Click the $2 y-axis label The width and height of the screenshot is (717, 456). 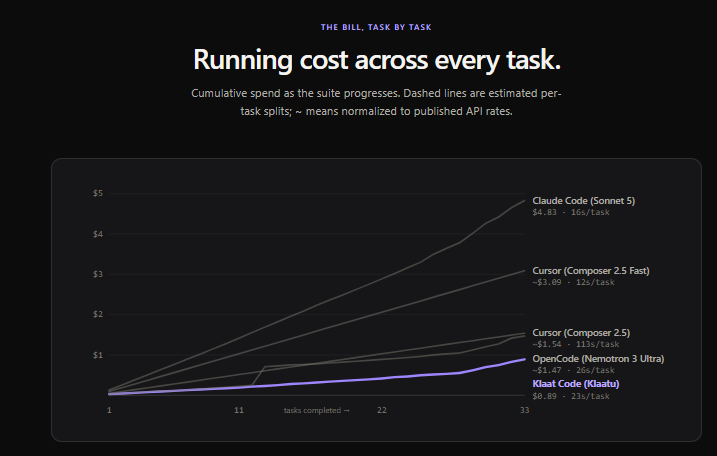(98, 315)
